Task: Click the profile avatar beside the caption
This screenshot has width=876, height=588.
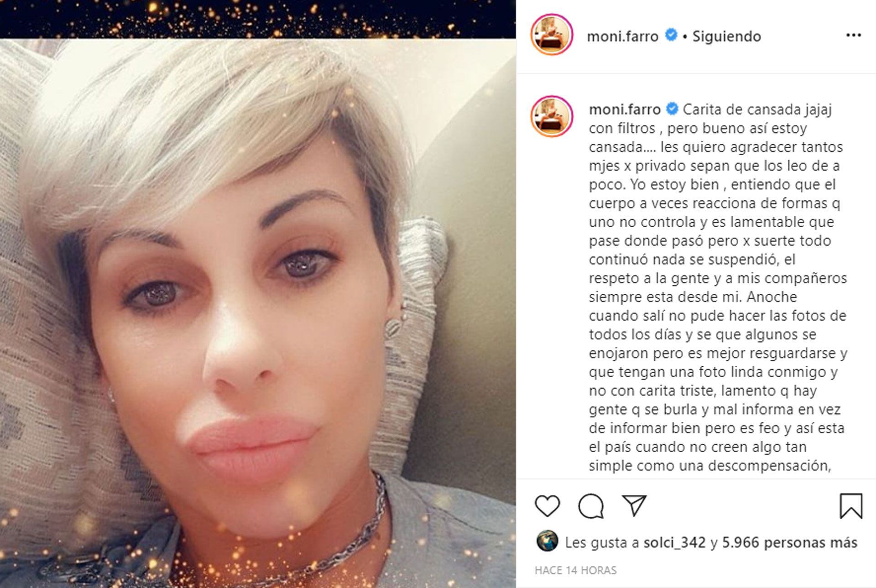Action: (552, 116)
